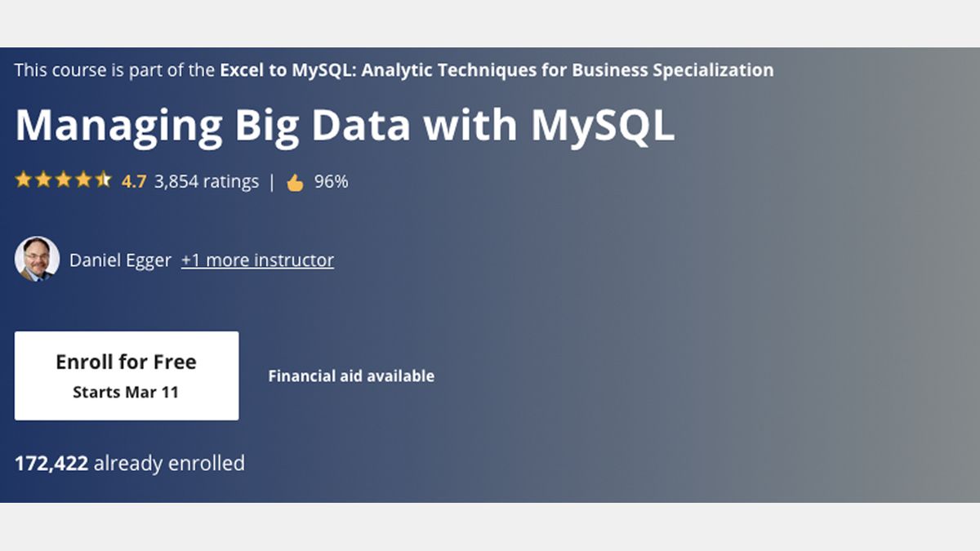Click Starts Mar 11 text

click(x=126, y=391)
